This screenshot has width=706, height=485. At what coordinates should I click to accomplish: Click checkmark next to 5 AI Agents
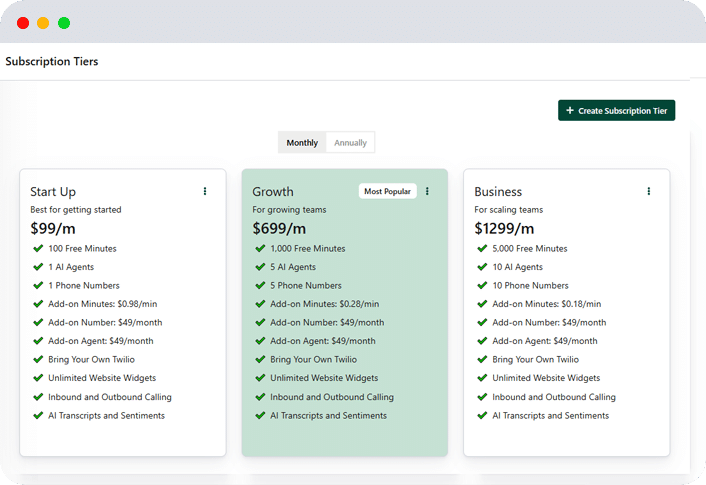[259, 267]
